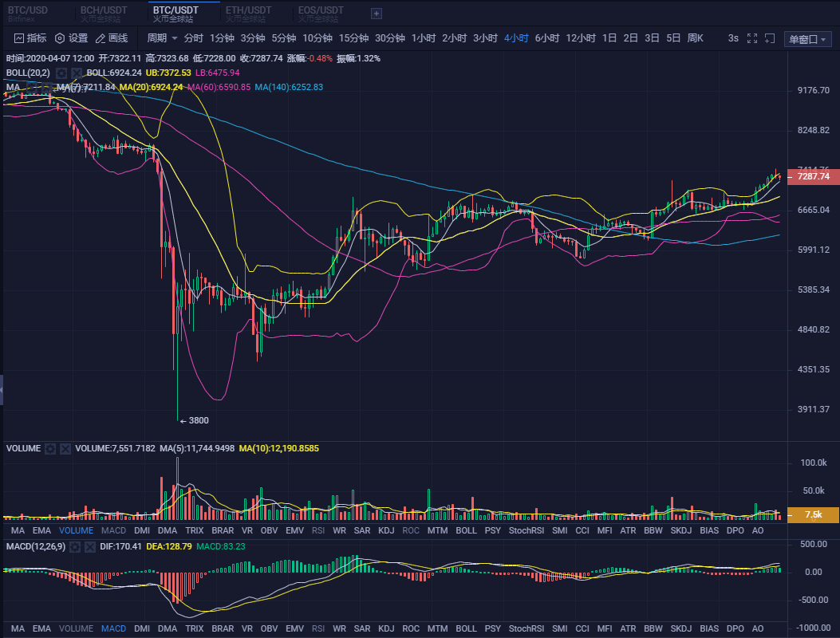
Task: Click the 3800 low price marker
Action: coord(194,420)
